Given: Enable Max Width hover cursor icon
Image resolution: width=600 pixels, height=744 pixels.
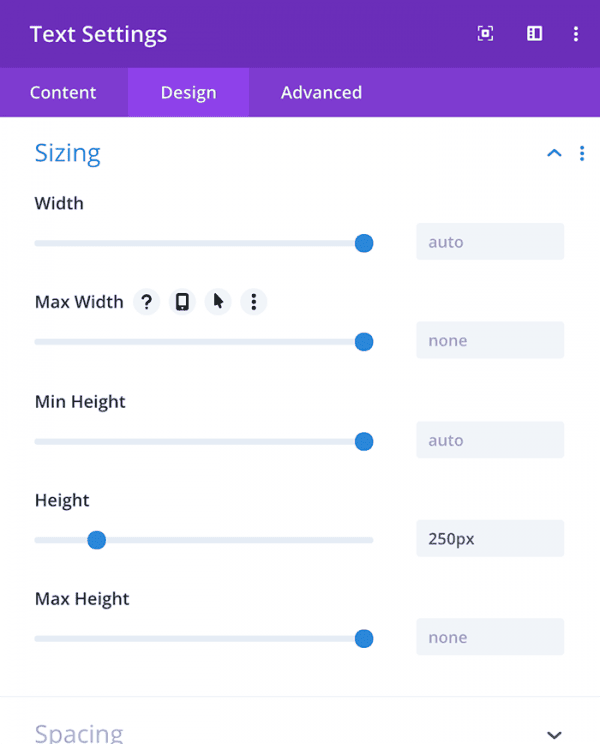Looking at the screenshot, I should [x=218, y=302].
